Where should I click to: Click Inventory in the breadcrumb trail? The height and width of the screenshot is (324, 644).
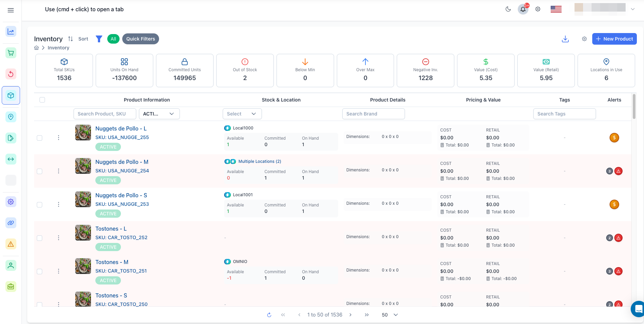(58, 48)
